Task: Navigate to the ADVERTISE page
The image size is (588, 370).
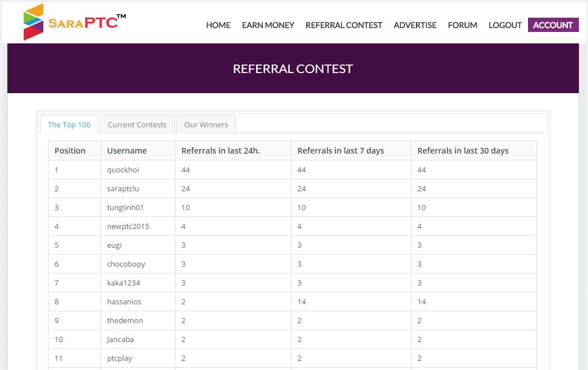Action: [x=415, y=25]
